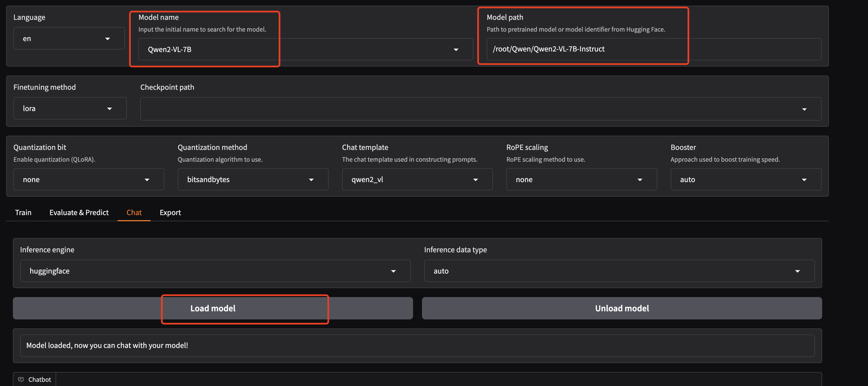Open the Quantization method bitsandbytes dropdown

point(253,180)
